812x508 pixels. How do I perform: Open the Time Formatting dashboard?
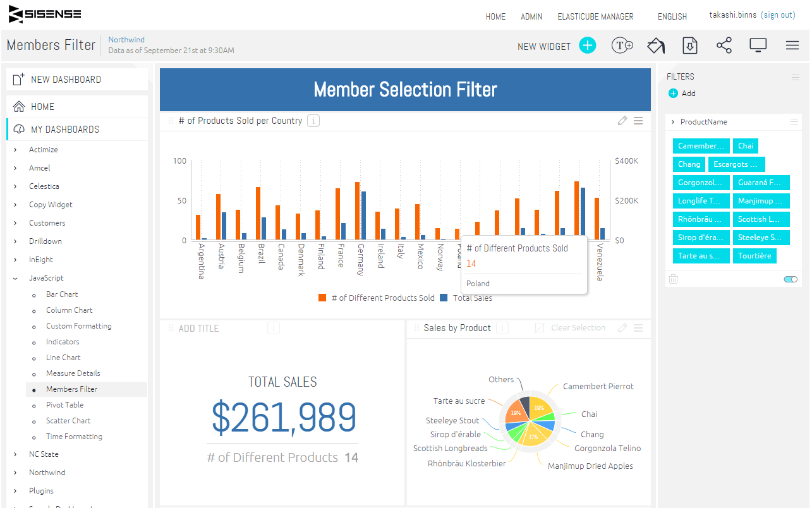click(x=74, y=437)
